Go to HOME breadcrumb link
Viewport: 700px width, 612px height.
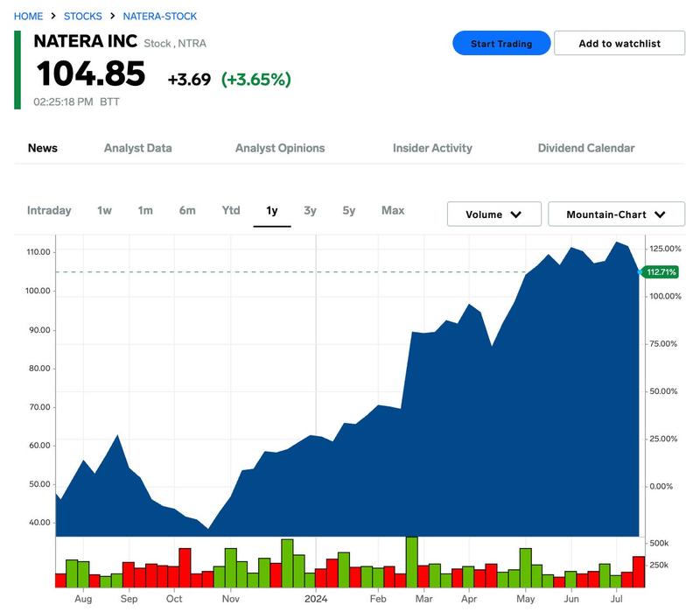[28, 16]
